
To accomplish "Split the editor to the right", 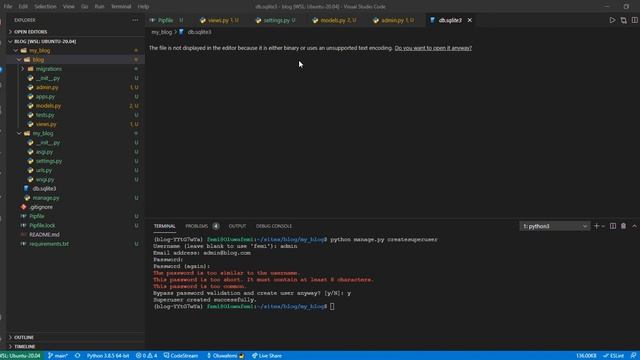I will click(x=634, y=20).
